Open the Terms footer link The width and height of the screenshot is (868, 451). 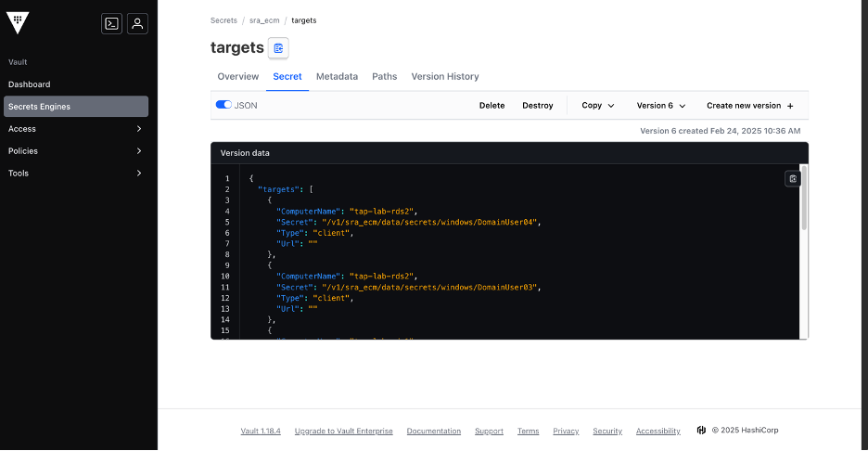pos(528,432)
